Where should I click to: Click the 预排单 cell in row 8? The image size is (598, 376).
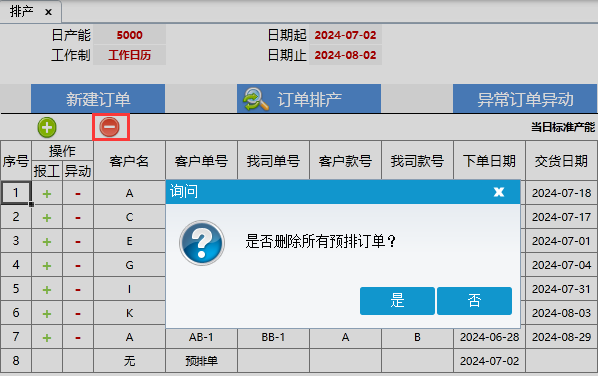pos(201,361)
